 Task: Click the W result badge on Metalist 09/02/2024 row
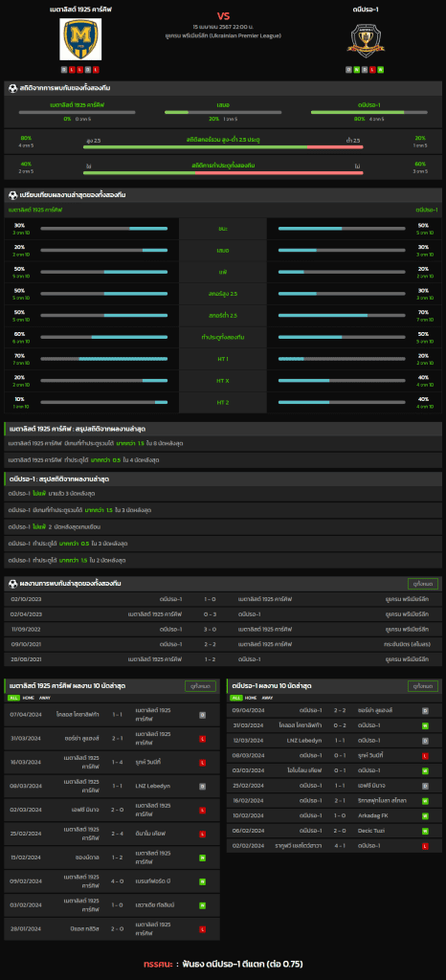coord(202,880)
